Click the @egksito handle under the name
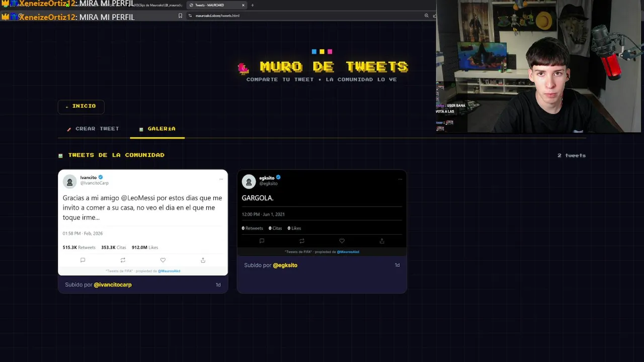 [269, 184]
